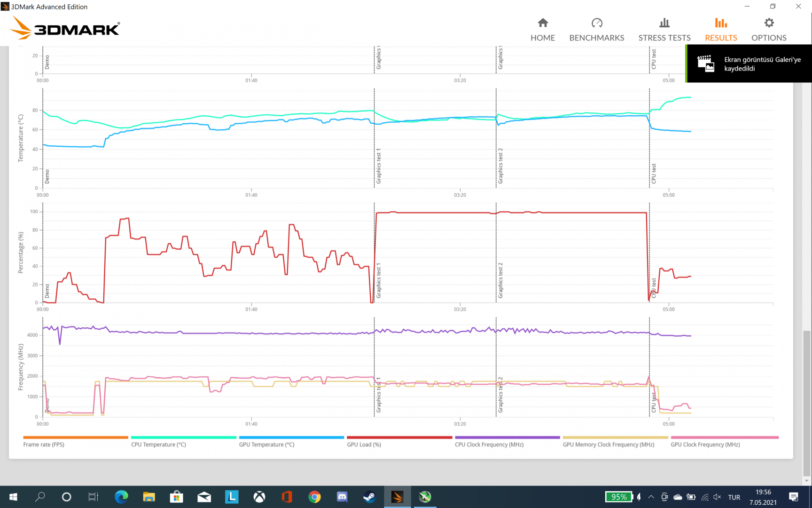The image size is (812, 508).
Task: Click the CPU test marker in temperature chart
Action: [x=654, y=174]
